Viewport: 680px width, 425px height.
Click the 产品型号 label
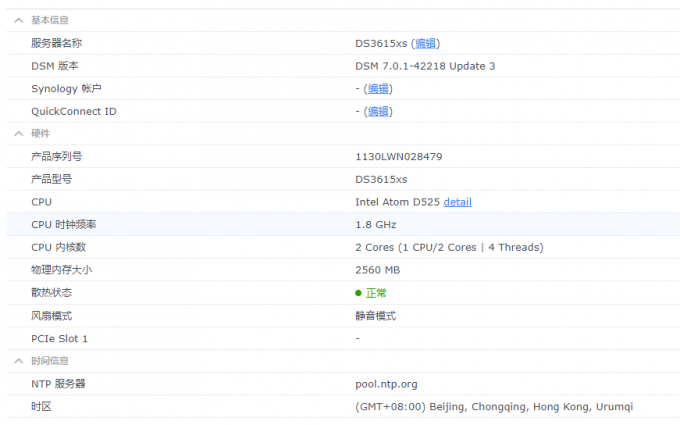(x=51, y=179)
